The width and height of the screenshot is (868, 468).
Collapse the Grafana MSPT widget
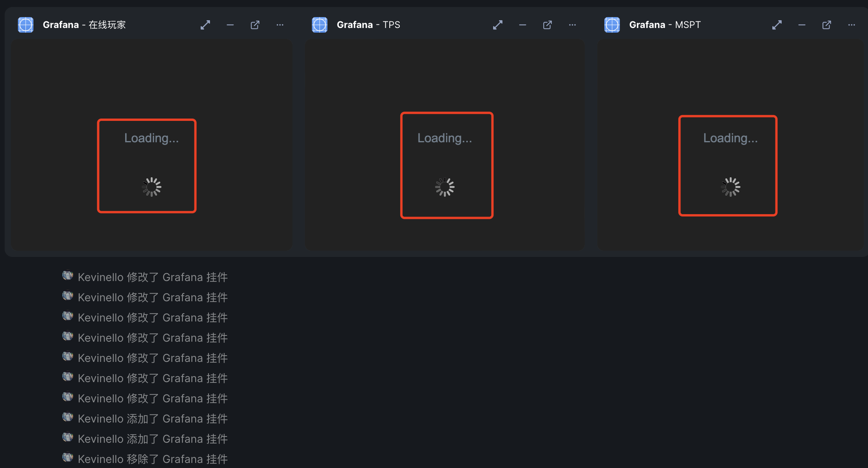pyautogui.click(x=802, y=25)
